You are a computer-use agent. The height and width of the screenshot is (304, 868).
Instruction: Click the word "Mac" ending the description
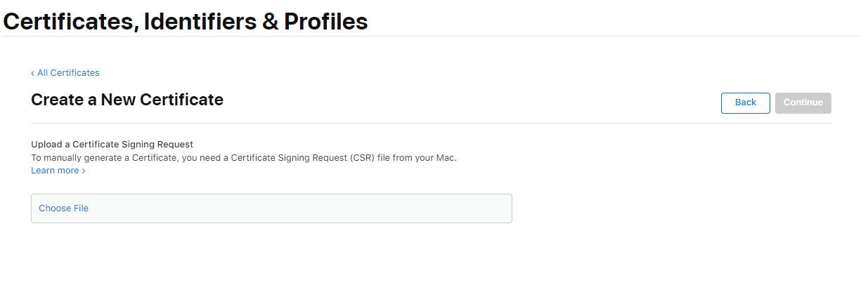(x=446, y=158)
